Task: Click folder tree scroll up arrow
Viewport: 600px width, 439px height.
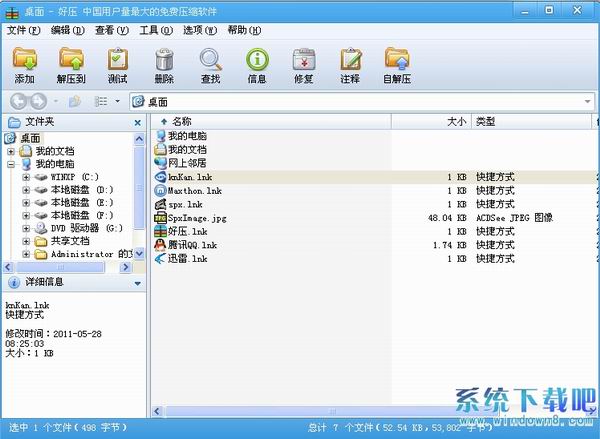Action: point(139,139)
